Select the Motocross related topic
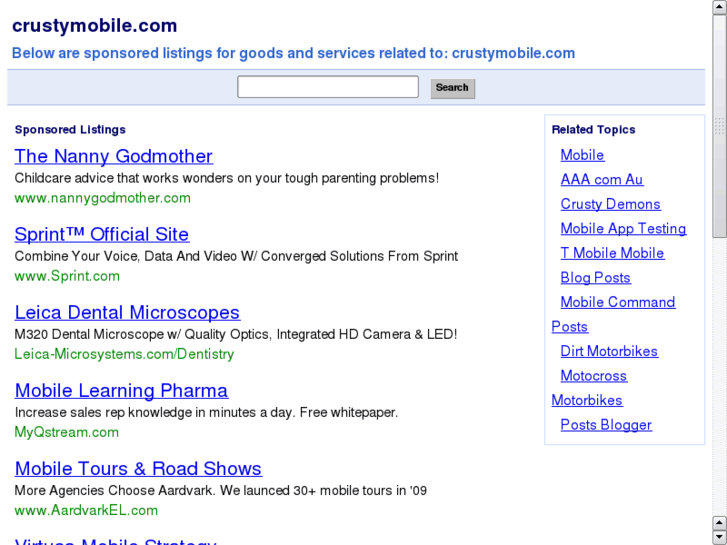The image size is (727, 545). coord(593,376)
